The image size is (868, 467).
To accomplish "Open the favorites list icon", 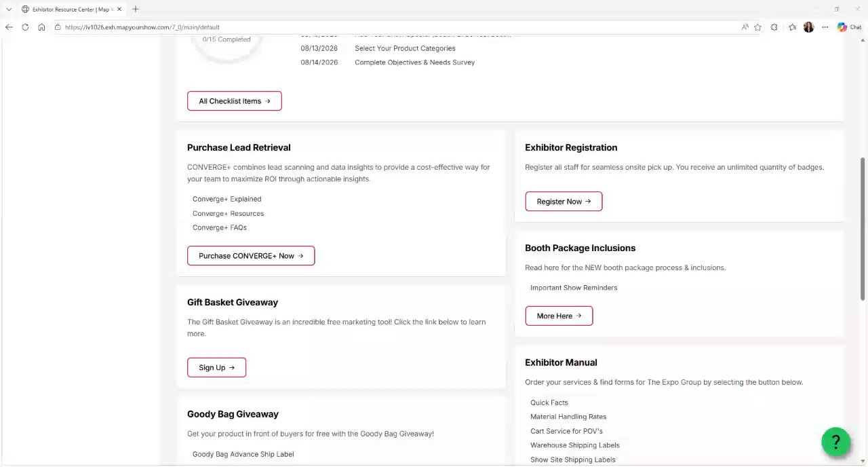I will click(x=792, y=27).
